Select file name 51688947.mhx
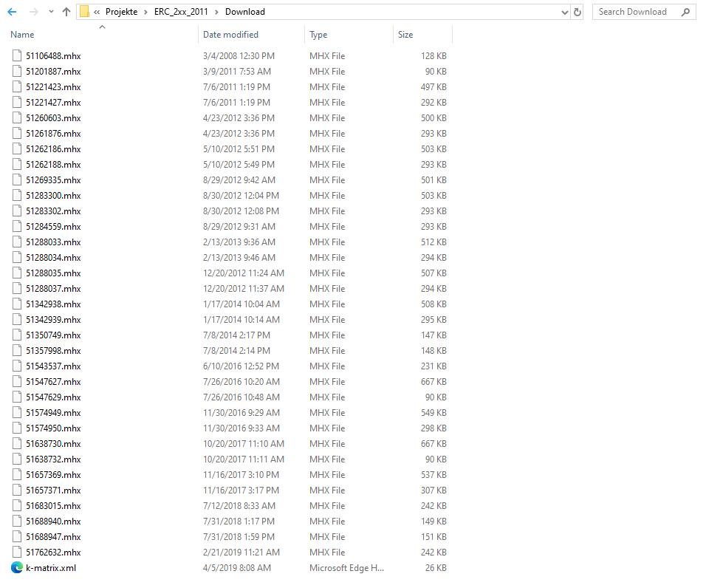This screenshot has width=706, height=588. 53,537
